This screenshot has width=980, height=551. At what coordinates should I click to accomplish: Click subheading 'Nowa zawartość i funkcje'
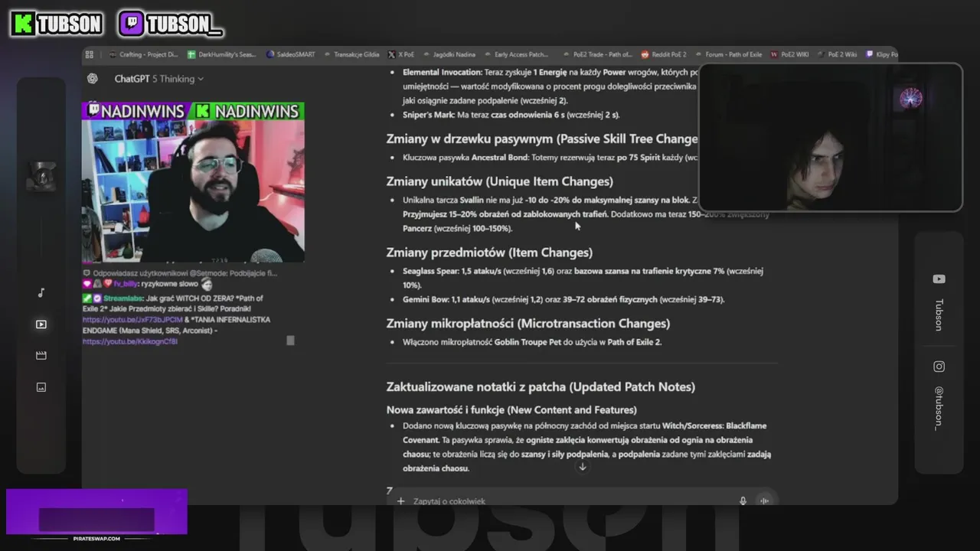511,409
